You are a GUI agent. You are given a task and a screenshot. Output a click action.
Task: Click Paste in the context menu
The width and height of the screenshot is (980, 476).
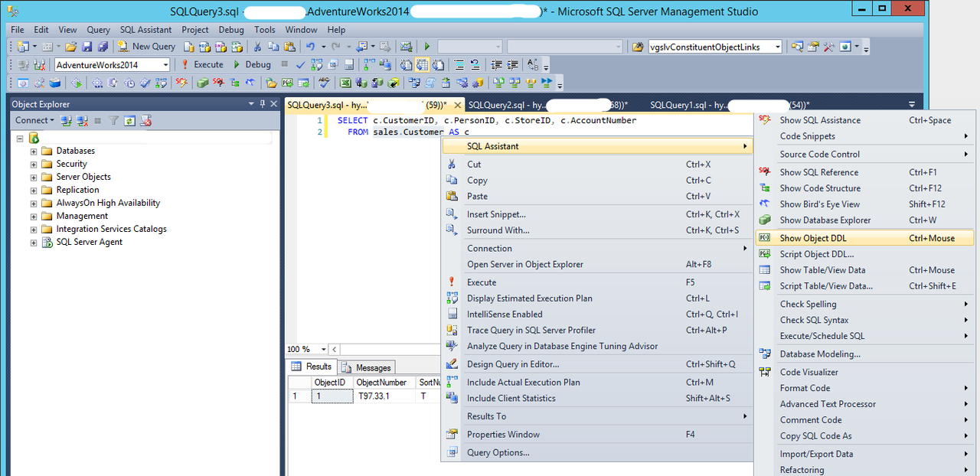597,197
